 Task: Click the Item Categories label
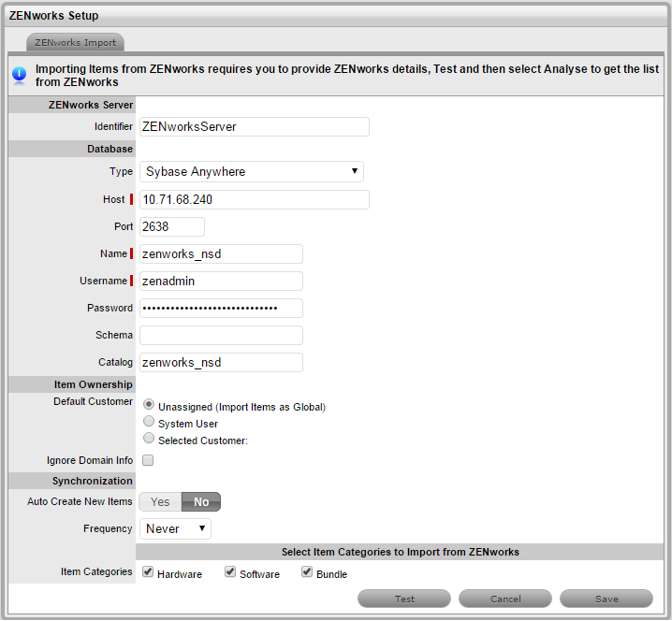(x=96, y=571)
